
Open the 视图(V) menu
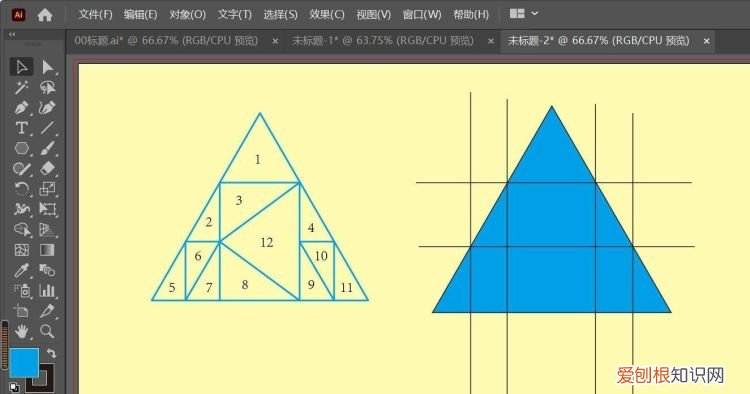(373, 14)
